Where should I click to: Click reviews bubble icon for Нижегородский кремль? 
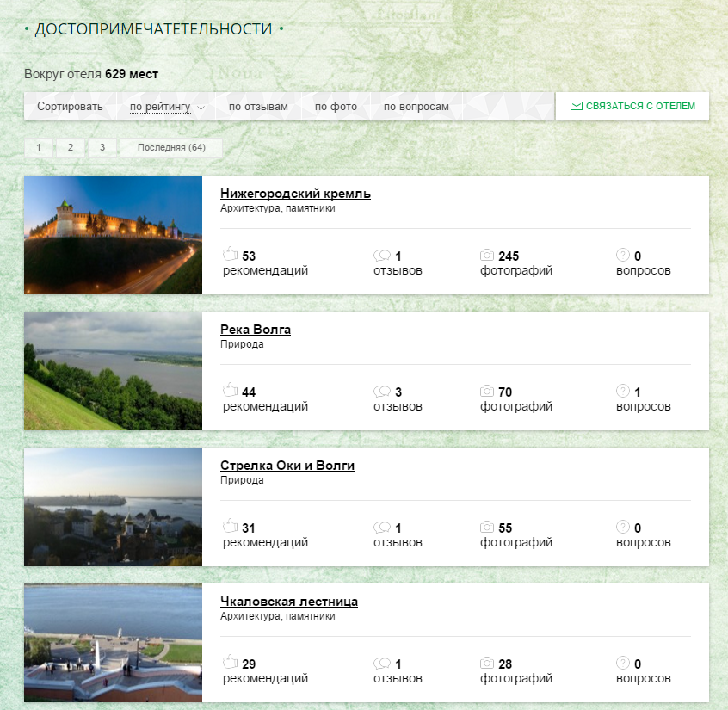tap(382, 256)
